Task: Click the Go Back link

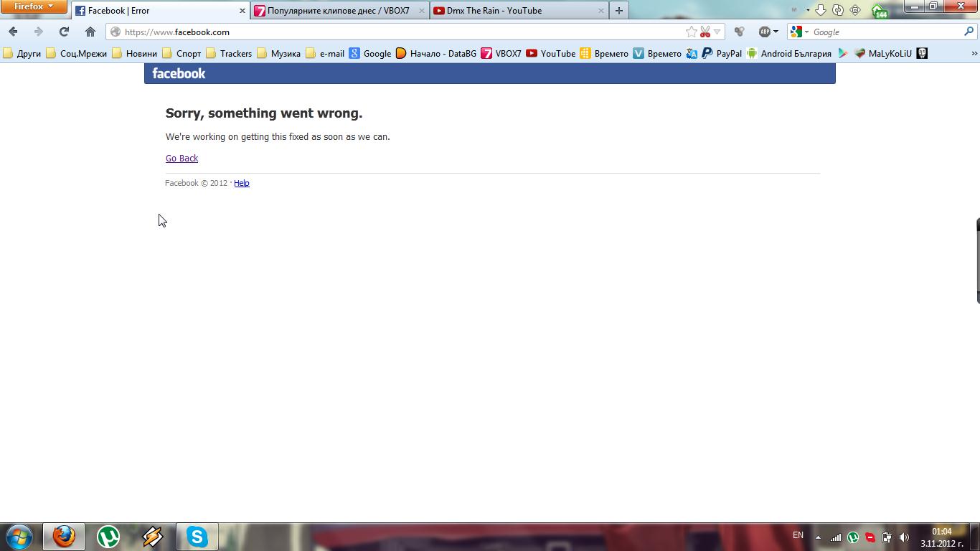Action: click(x=182, y=158)
